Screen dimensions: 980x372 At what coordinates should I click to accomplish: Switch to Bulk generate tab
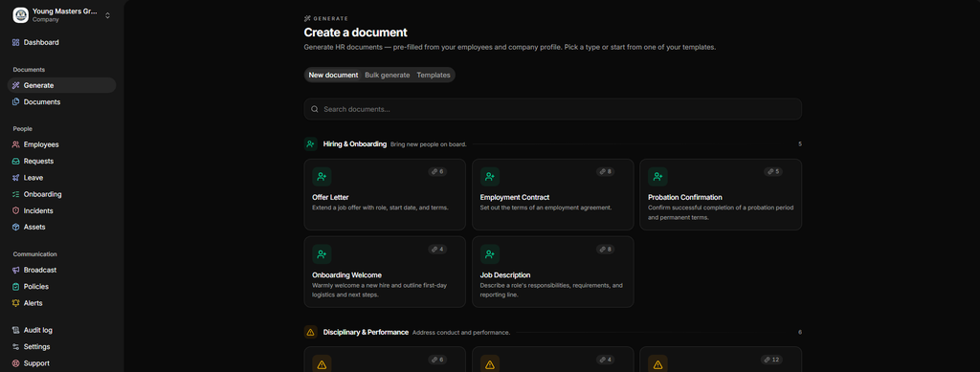388,75
